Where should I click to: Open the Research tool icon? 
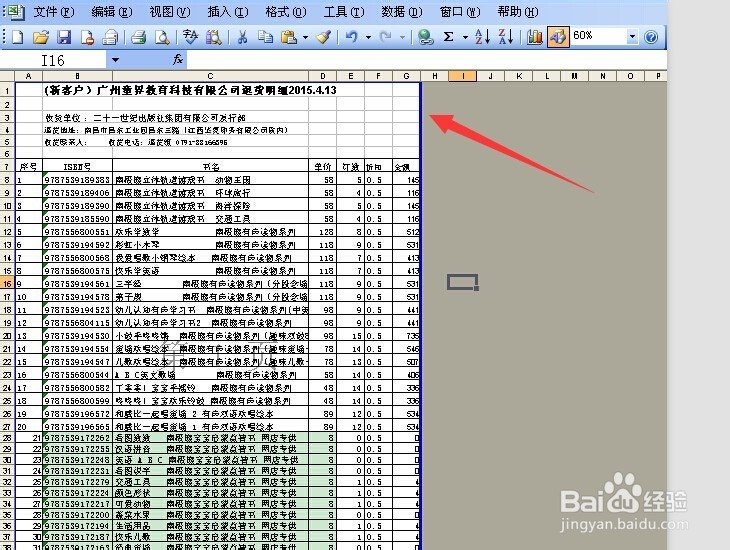[214, 37]
